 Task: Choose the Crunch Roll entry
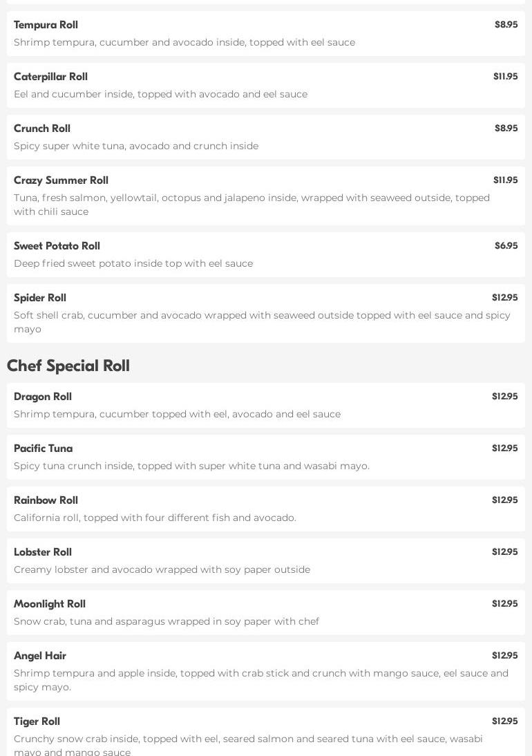click(x=42, y=129)
